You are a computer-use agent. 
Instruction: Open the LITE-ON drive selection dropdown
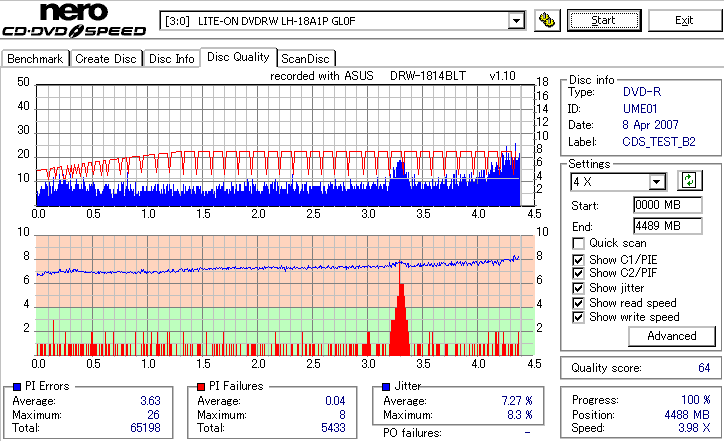(x=516, y=21)
